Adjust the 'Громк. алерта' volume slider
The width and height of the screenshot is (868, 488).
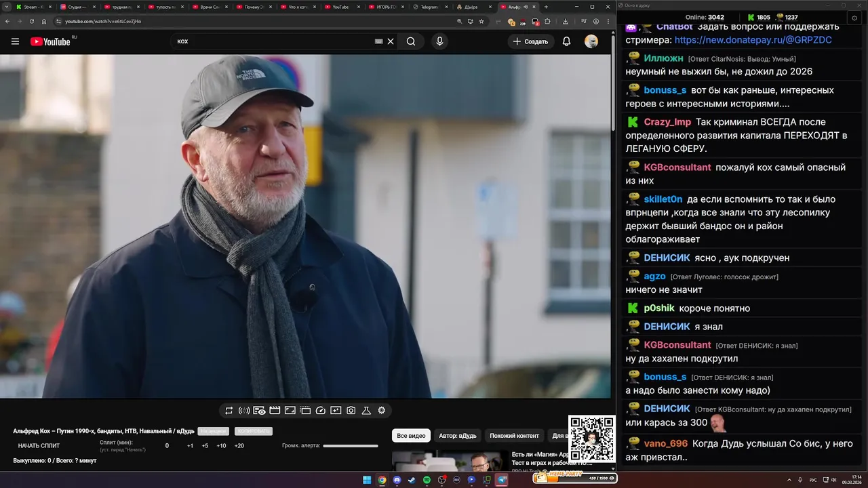(351, 446)
